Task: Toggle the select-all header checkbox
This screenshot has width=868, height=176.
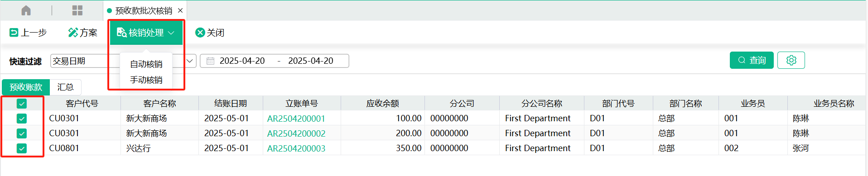Action: (22, 104)
